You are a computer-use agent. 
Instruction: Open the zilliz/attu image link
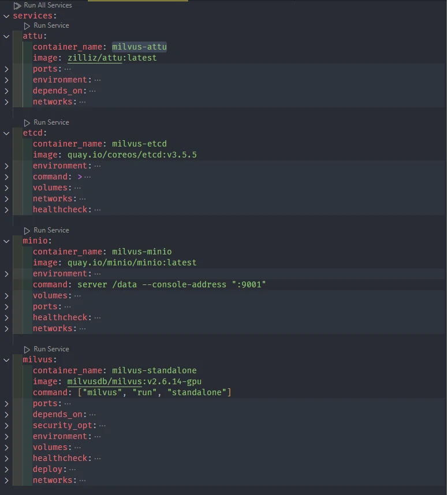coord(95,58)
